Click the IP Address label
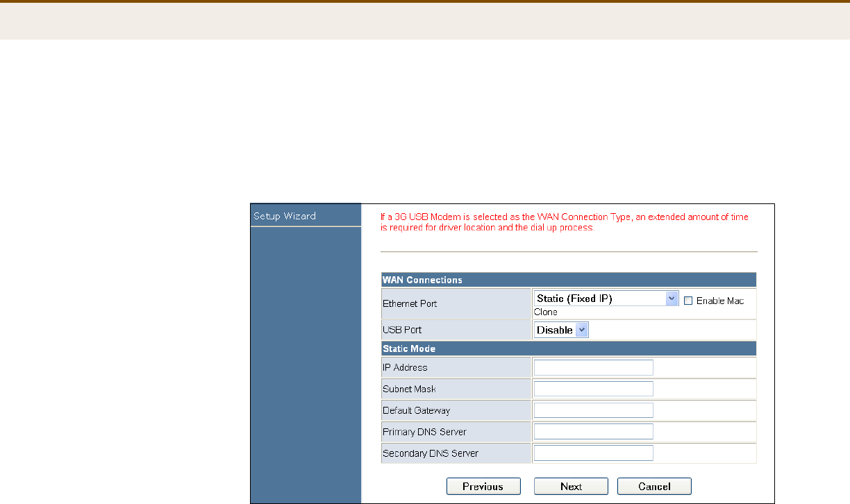The image size is (850, 504). [405, 367]
